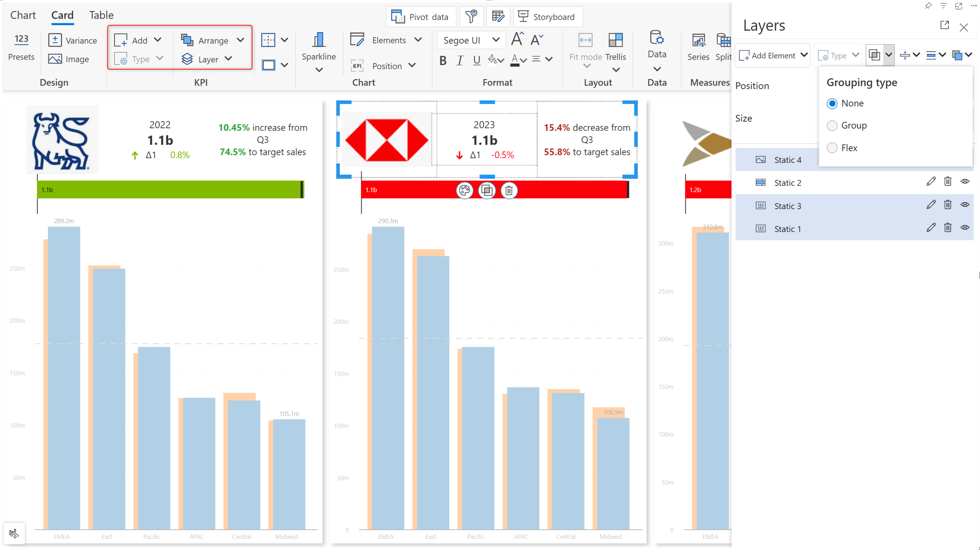Select the Group grouping type
Viewport: 980px width, 550px height.
point(832,126)
